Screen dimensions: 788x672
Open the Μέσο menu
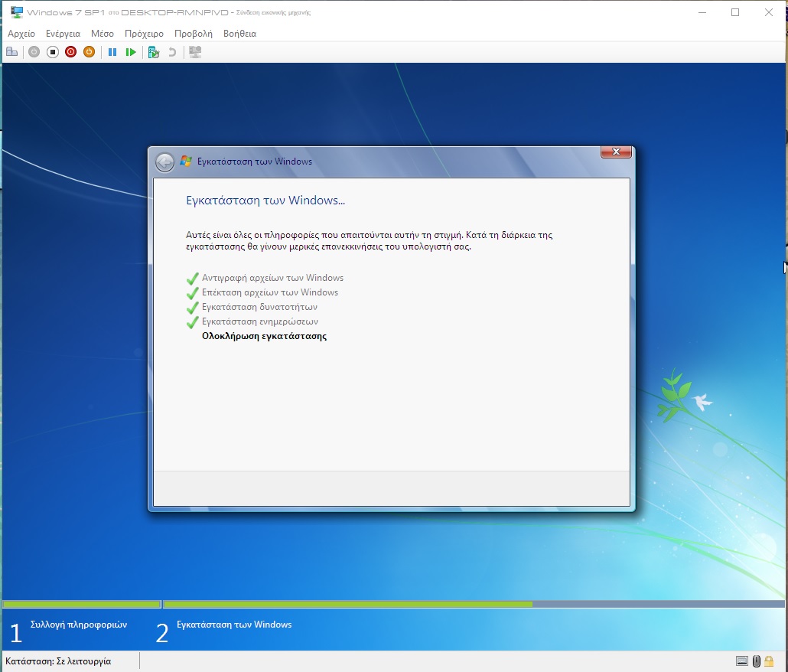click(x=103, y=34)
